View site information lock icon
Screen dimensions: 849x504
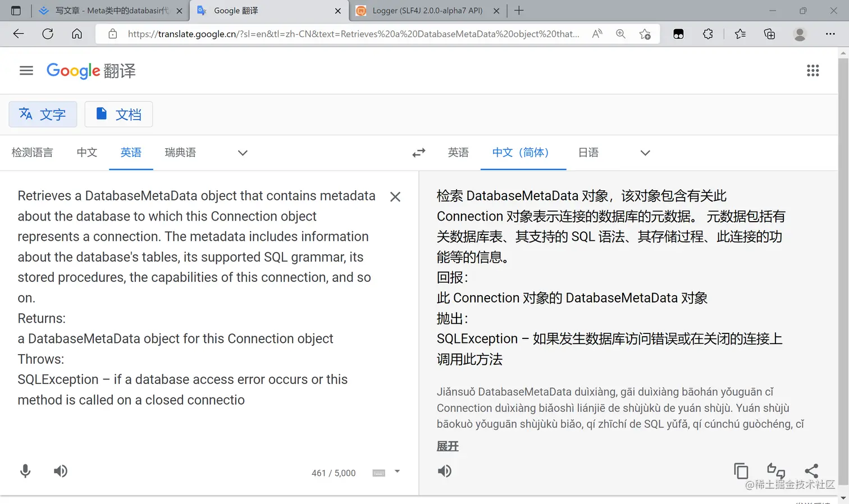tap(113, 34)
